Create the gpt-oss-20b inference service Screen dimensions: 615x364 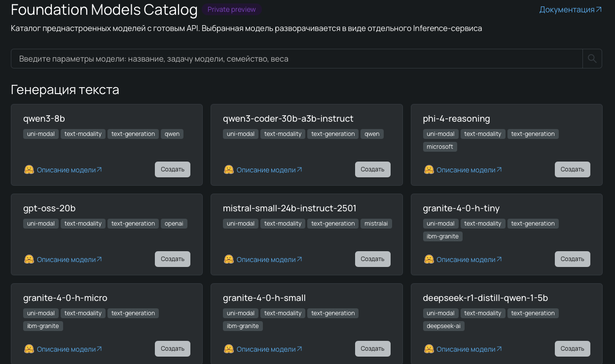(172, 259)
